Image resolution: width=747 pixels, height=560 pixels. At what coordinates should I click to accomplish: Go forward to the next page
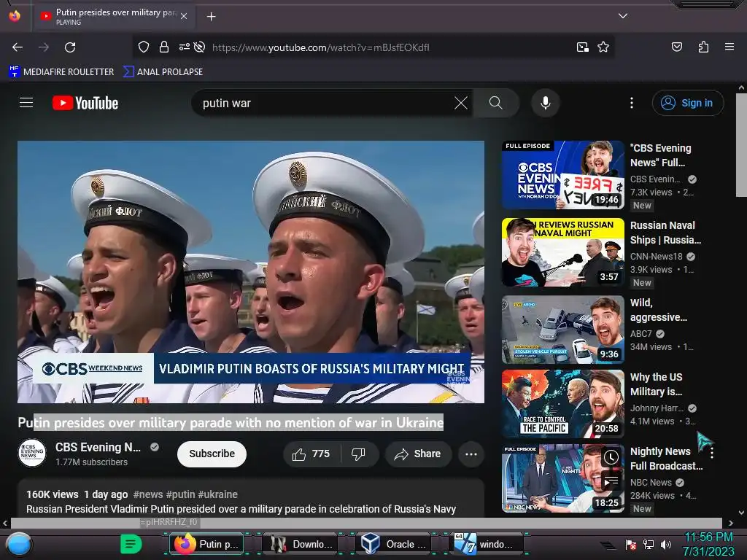pyautogui.click(x=44, y=47)
